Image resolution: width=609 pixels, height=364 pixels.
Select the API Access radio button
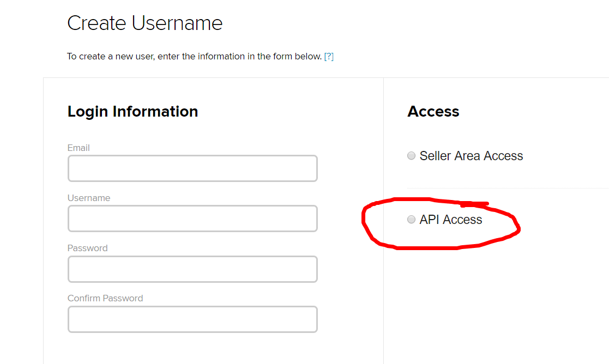tap(411, 219)
